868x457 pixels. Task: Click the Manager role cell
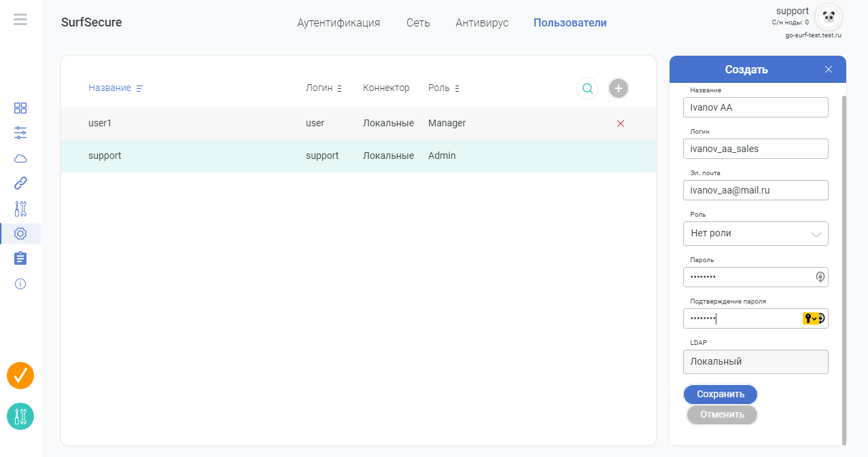tap(447, 124)
